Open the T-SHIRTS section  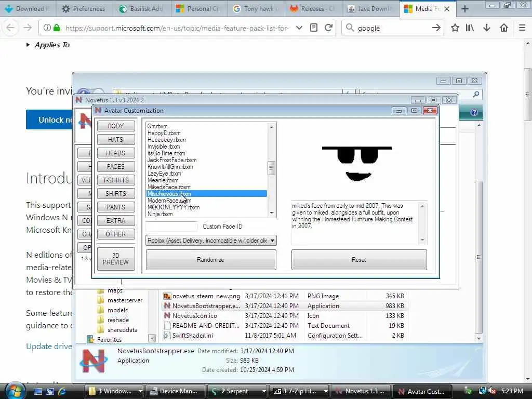coord(116,180)
